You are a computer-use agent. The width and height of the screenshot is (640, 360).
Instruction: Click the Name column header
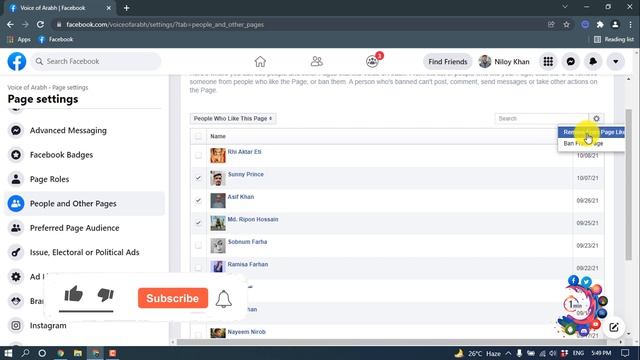point(218,136)
